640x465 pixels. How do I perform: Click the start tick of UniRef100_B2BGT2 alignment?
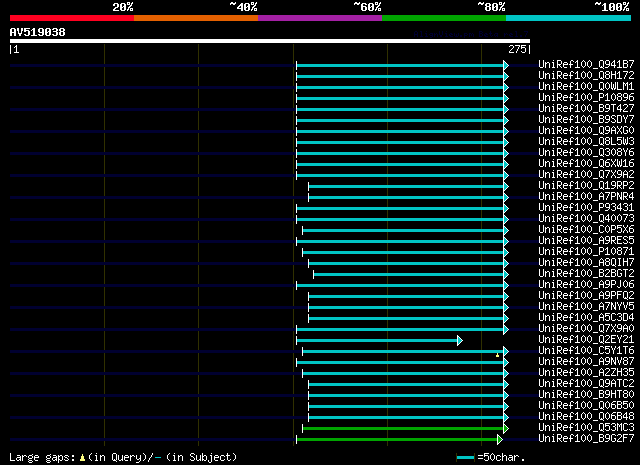[x=313, y=274]
